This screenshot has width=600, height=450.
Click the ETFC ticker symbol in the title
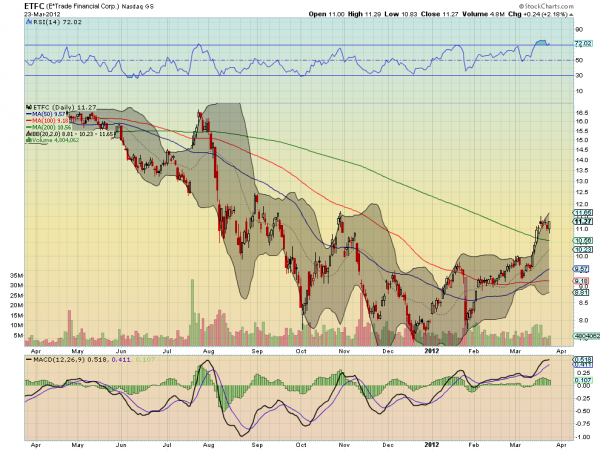coord(34,6)
